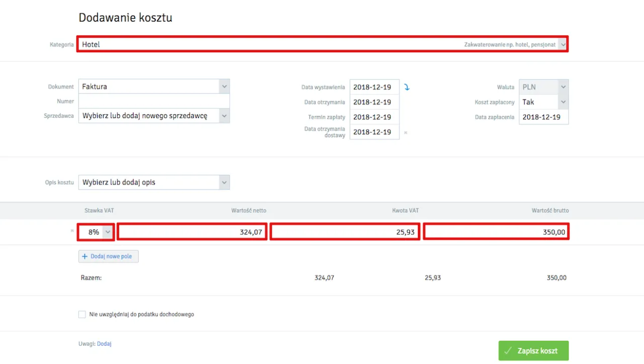
Task: Open the Waluta dropdown showing PLN
Action: coord(543,87)
